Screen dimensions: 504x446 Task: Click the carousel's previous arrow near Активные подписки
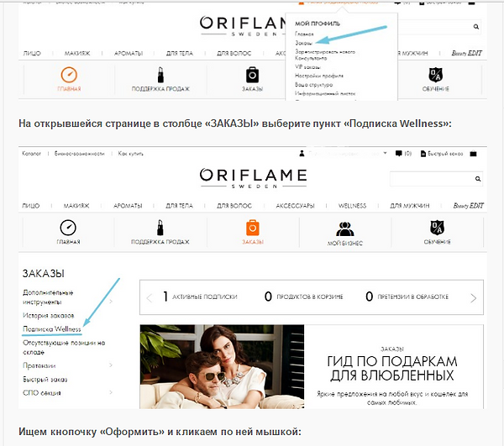pyautogui.click(x=150, y=298)
